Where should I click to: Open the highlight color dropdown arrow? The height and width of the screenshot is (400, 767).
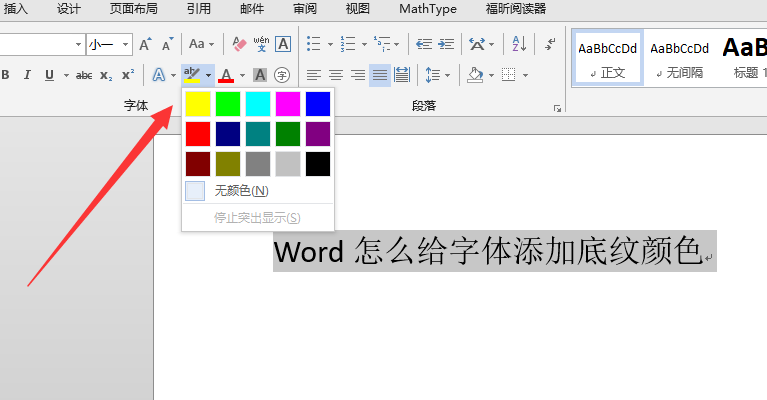point(208,75)
